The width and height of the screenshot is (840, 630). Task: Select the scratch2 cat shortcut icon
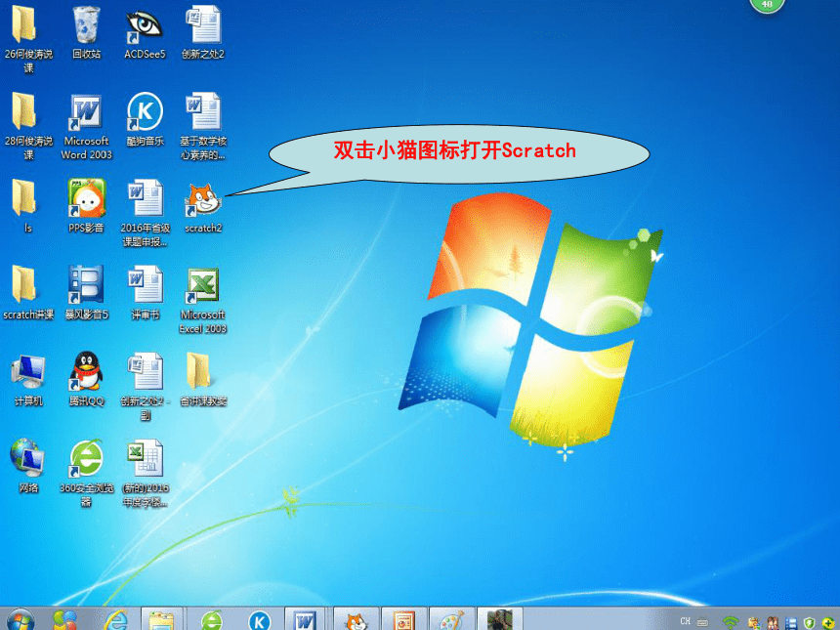tap(203, 200)
